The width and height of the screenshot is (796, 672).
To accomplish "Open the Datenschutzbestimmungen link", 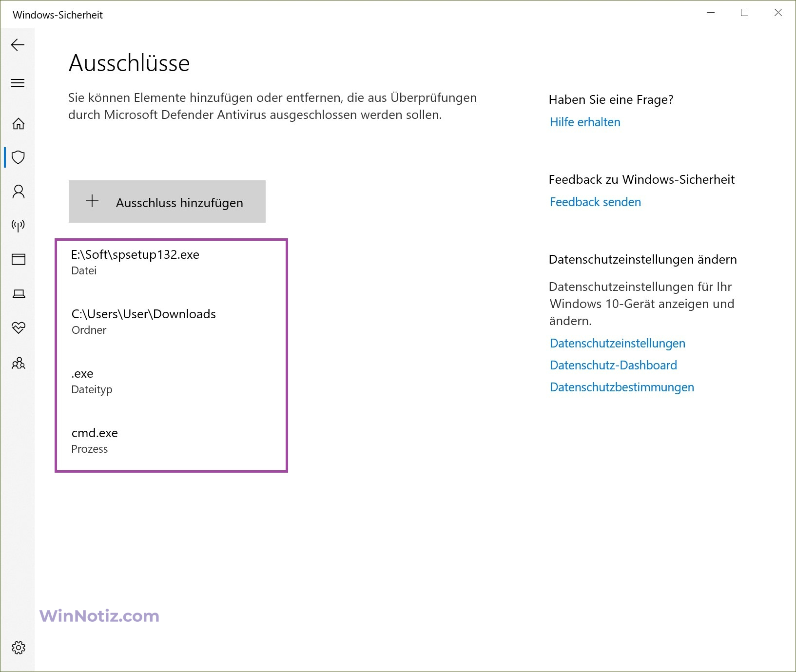I will coord(622,387).
